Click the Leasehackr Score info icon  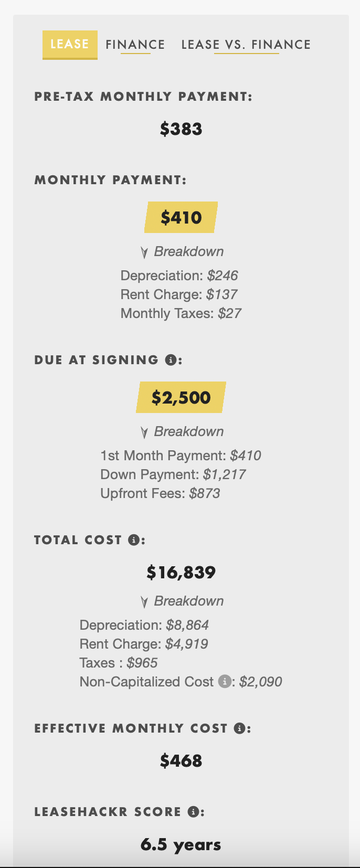[193, 812]
